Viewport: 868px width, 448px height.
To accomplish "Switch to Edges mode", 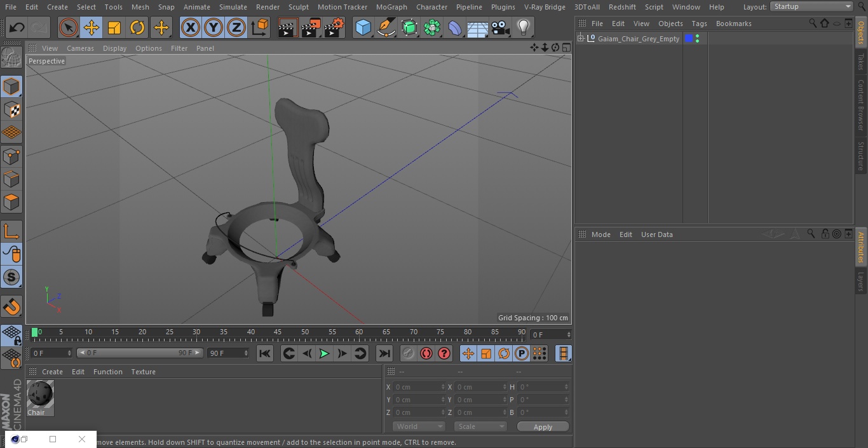I will (x=11, y=179).
